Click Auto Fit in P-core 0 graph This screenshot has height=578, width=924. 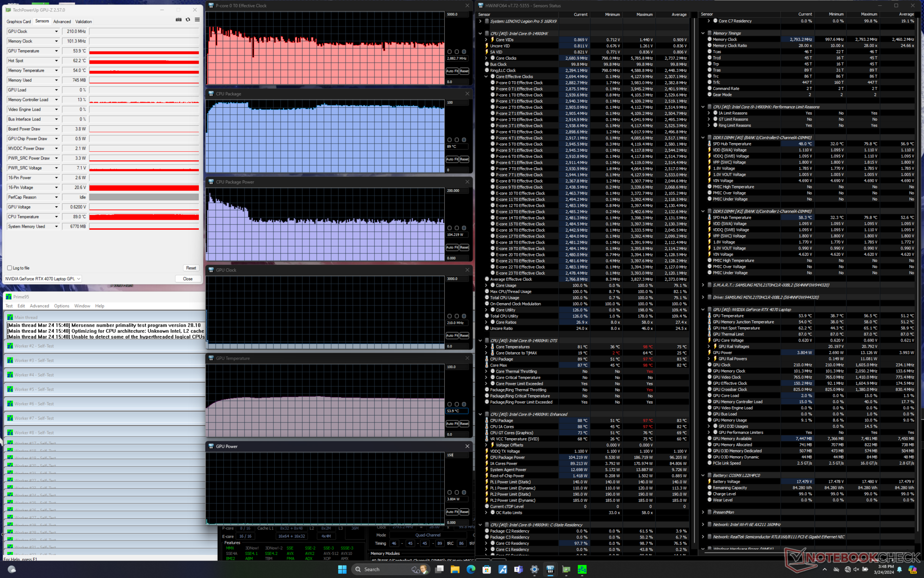pos(452,71)
